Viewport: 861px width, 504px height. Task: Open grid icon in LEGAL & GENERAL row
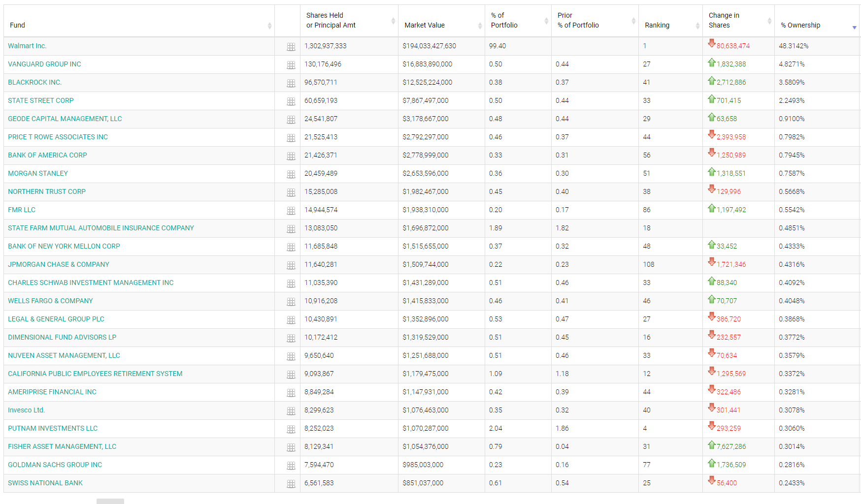291,320
